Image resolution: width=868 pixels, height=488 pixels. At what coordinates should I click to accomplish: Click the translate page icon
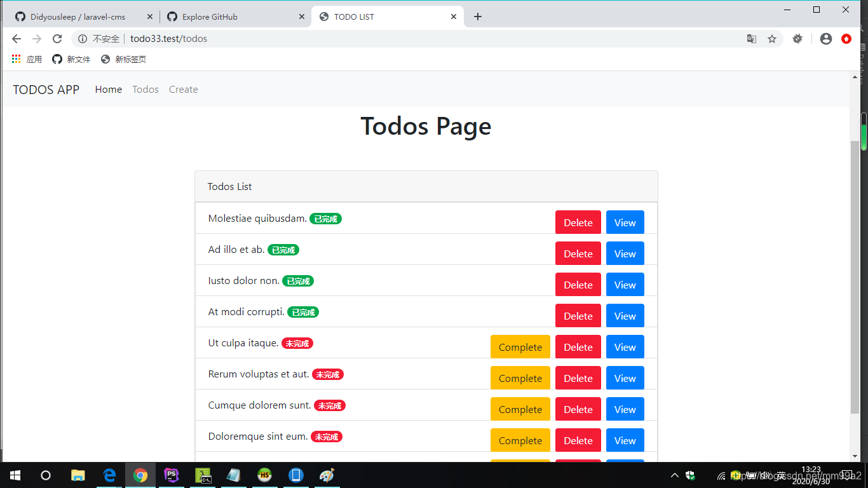coord(752,39)
